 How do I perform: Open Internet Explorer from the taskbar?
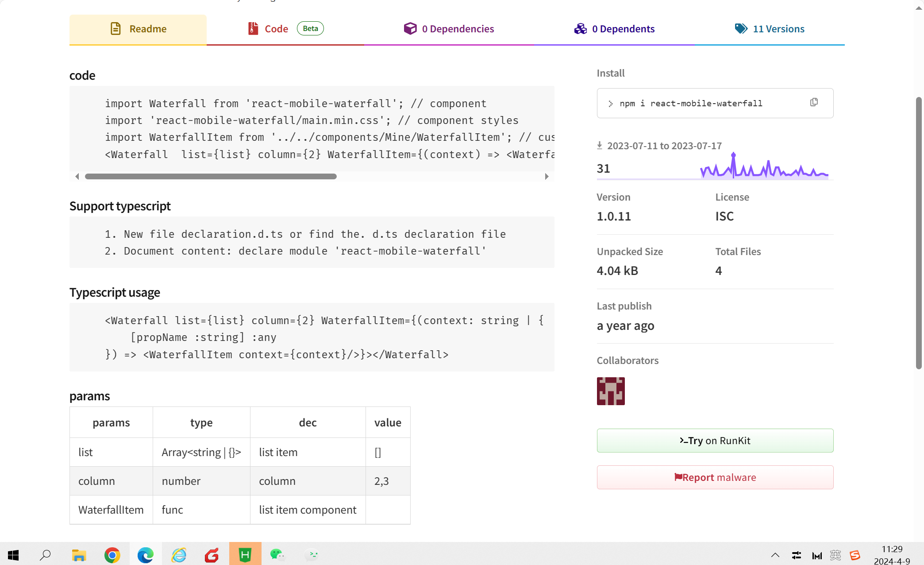click(x=179, y=555)
